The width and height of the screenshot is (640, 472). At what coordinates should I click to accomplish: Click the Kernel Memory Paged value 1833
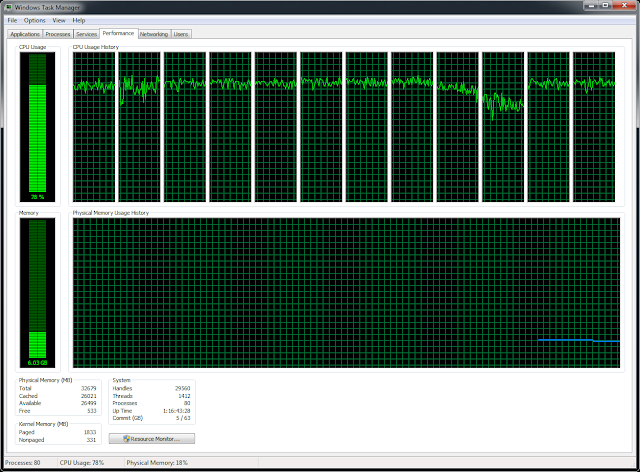tap(90, 432)
